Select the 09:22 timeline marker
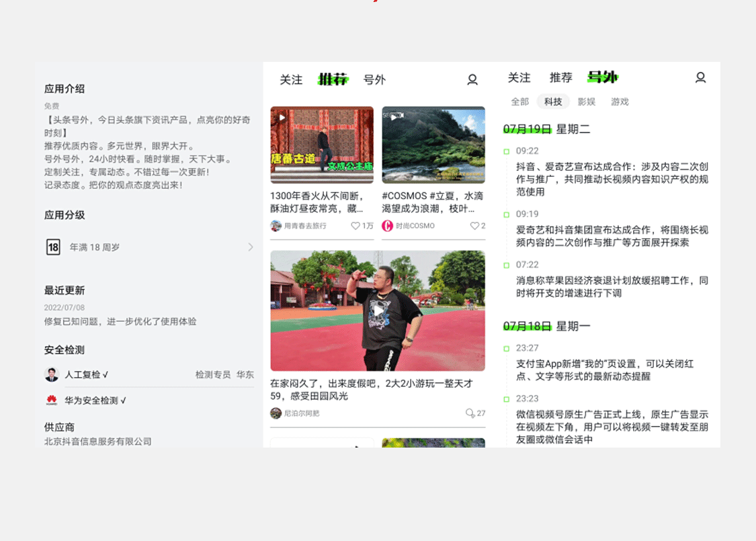This screenshot has height=541, width=756. (506, 151)
